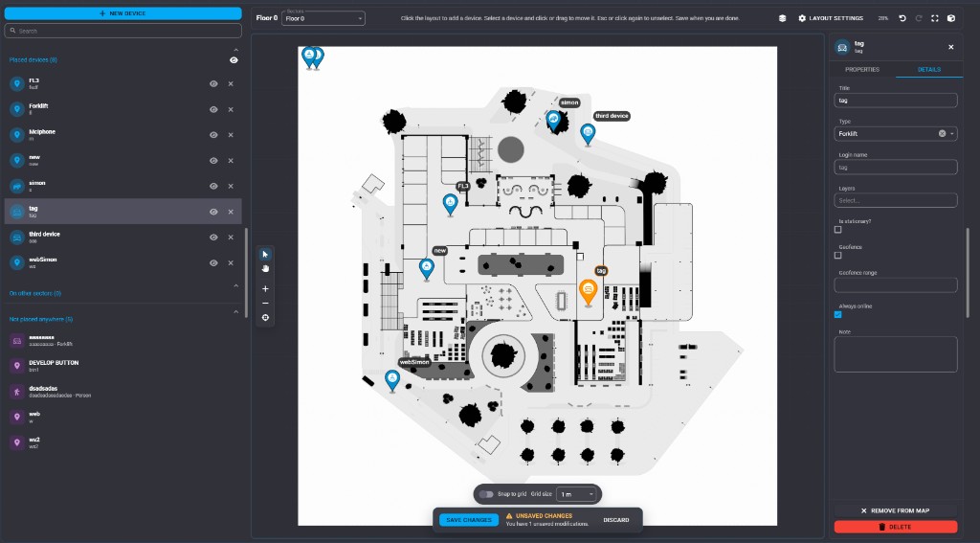The height and width of the screenshot is (543, 980).
Task: Click the Title input field
Action: click(x=896, y=101)
